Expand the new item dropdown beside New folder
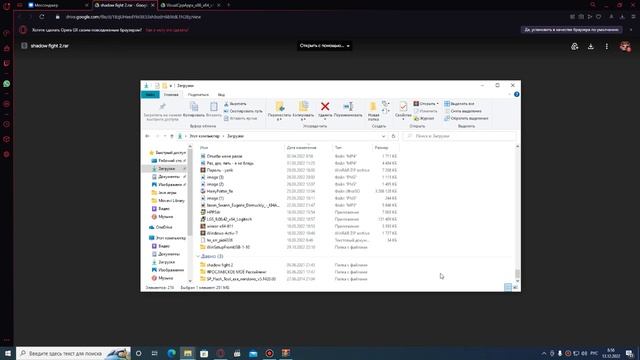 (386, 104)
